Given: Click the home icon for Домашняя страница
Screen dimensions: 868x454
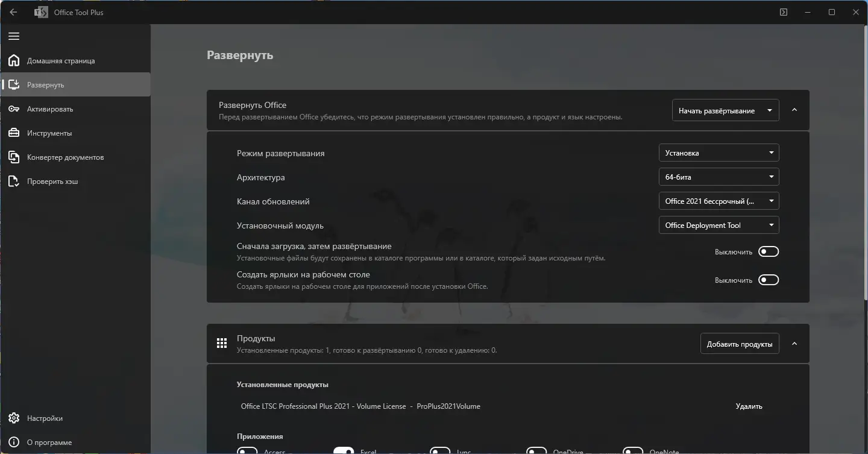Looking at the screenshot, I should [14, 60].
